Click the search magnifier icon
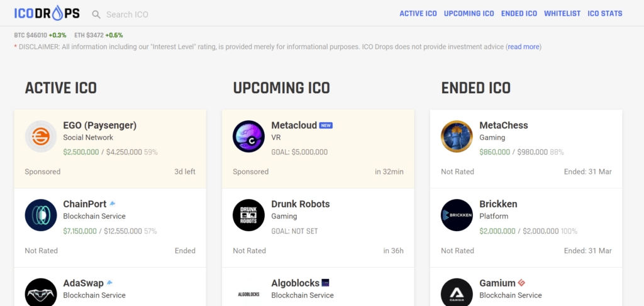This screenshot has height=306, width=644. tap(96, 14)
